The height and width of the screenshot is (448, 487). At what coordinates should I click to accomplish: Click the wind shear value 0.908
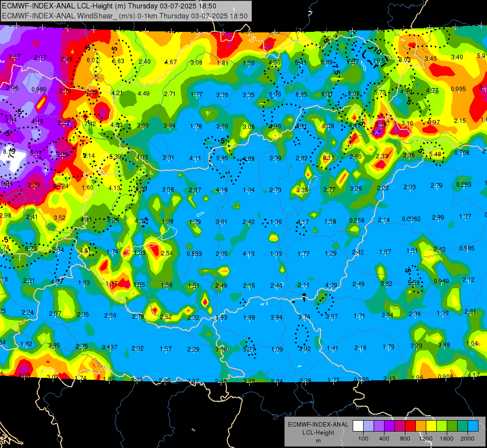point(445,376)
